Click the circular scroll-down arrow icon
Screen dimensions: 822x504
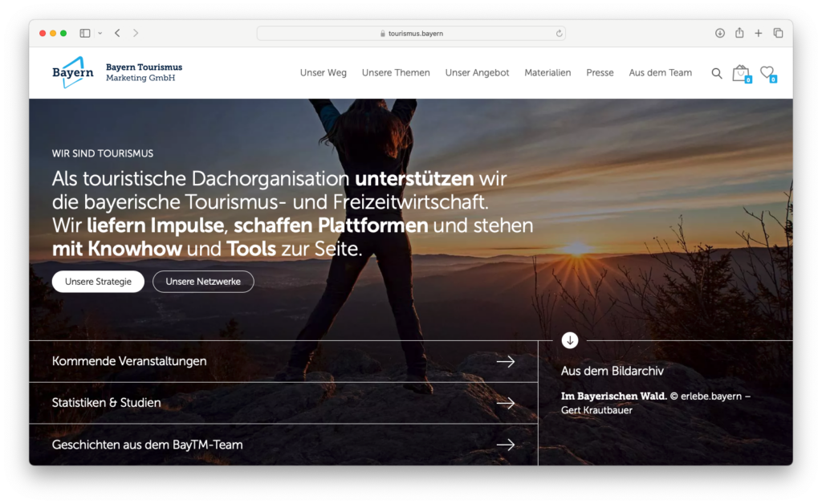tap(570, 340)
